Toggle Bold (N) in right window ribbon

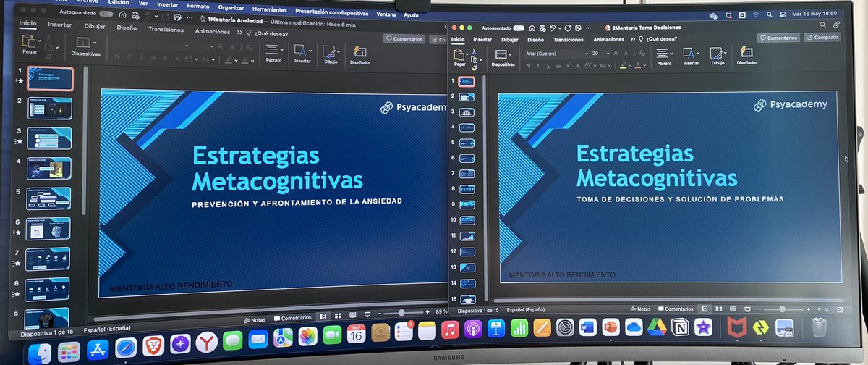point(528,66)
